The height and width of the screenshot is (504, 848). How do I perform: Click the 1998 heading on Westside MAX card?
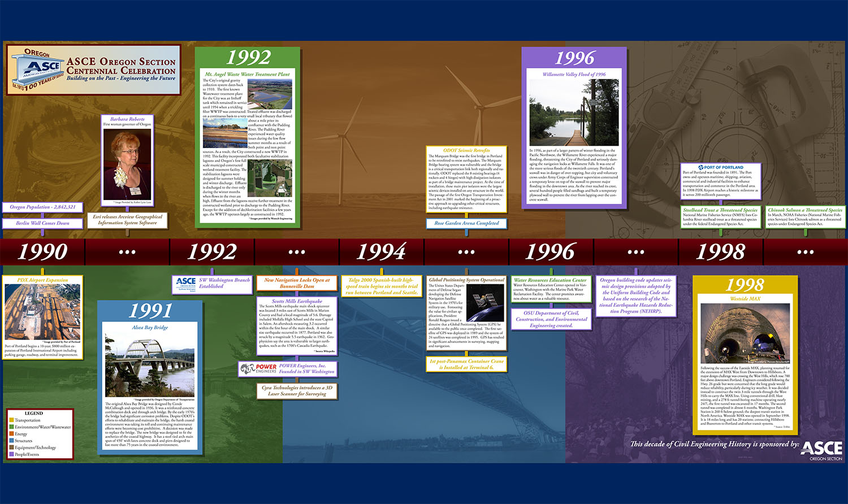tap(745, 285)
